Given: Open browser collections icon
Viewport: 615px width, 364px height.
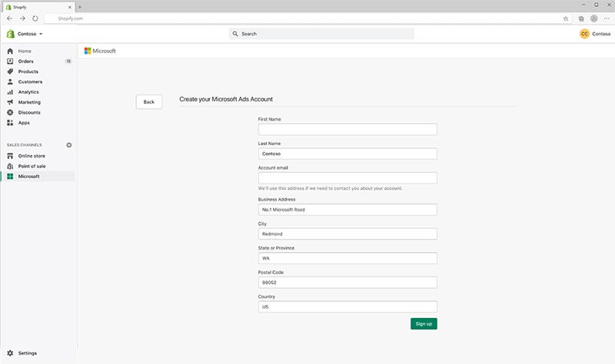Looking at the screenshot, I should [x=581, y=18].
